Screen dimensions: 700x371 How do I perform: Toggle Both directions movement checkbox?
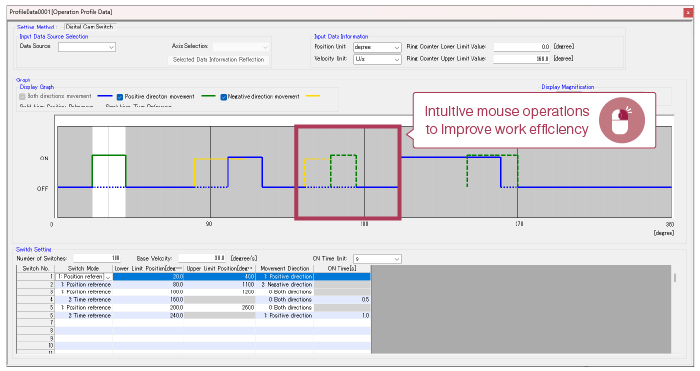(x=22, y=96)
